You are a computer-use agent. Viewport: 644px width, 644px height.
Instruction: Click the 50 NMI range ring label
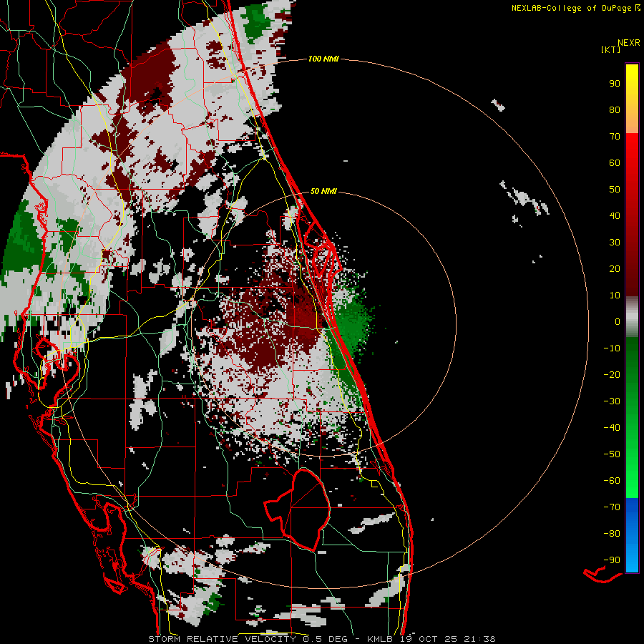point(323,191)
